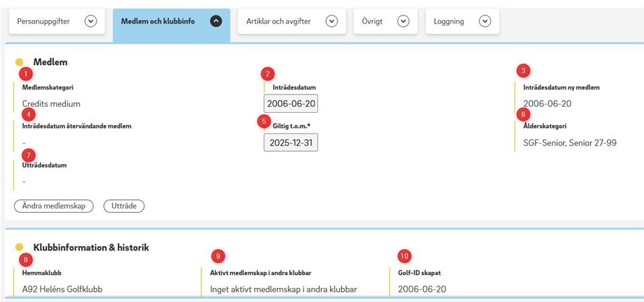Click the Inträdesdatum field showing 2006-06-20
Viewport: 644px width, 302px height.
[290, 103]
